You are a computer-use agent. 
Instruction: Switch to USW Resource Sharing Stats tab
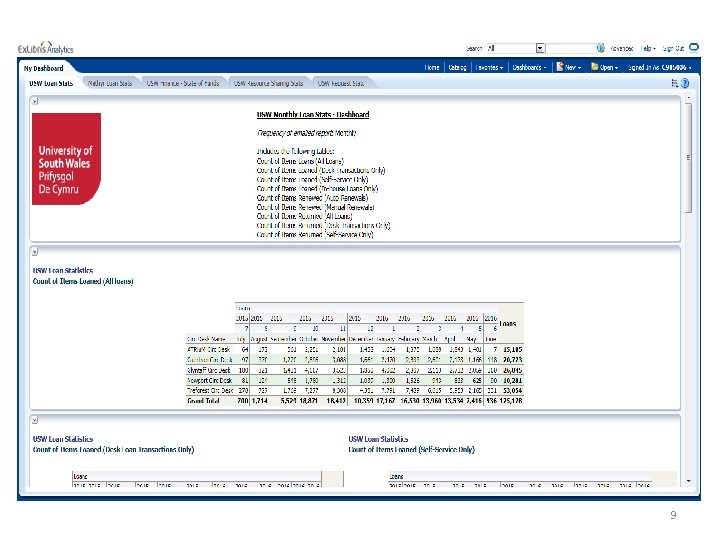point(268,83)
